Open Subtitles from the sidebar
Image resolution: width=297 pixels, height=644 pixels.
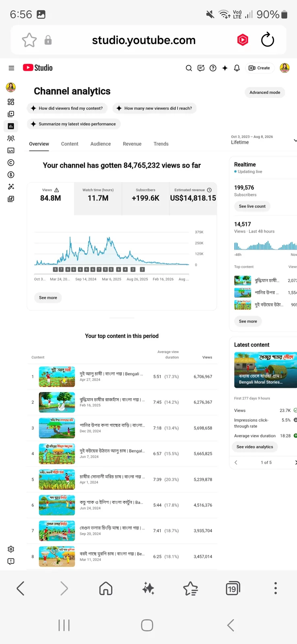click(x=11, y=150)
